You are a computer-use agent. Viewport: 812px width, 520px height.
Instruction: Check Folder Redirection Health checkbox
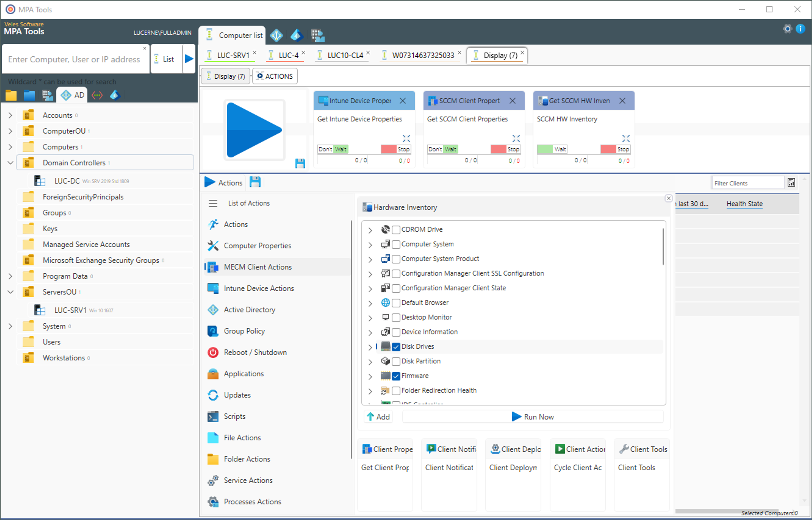click(x=396, y=391)
